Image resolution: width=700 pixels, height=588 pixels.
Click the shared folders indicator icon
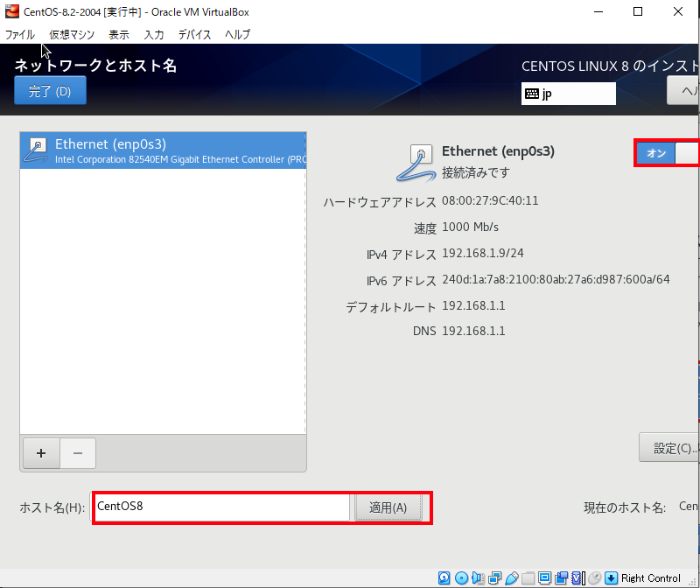528,578
